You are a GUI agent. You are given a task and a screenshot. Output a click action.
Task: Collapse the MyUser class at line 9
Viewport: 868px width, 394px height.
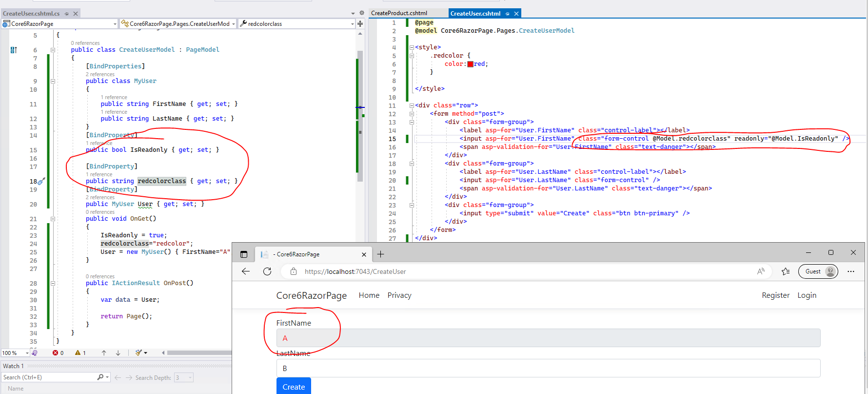point(53,81)
